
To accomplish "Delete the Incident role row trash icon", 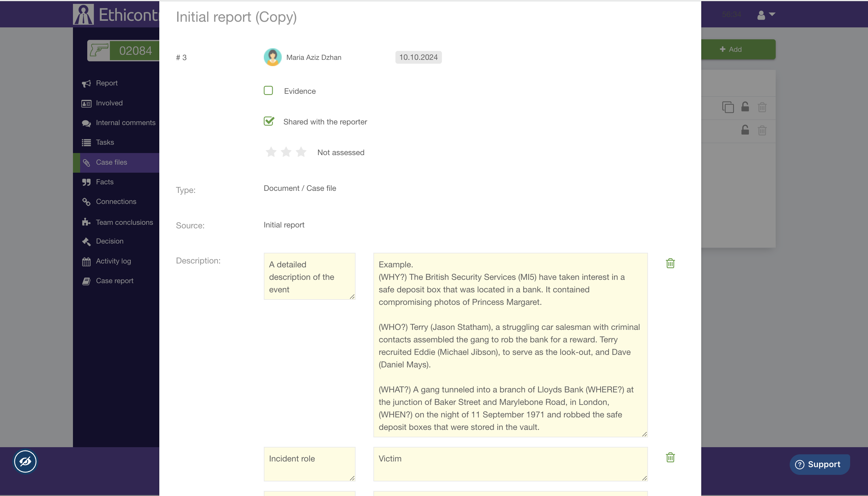I will click(670, 457).
